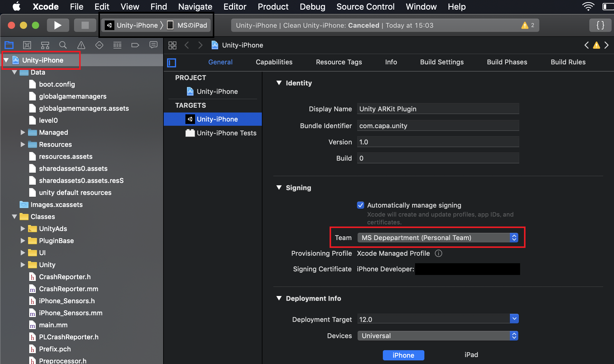Image resolution: width=614 pixels, height=364 pixels.
Task: Expand the Resources folder
Action: click(x=23, y=144)
